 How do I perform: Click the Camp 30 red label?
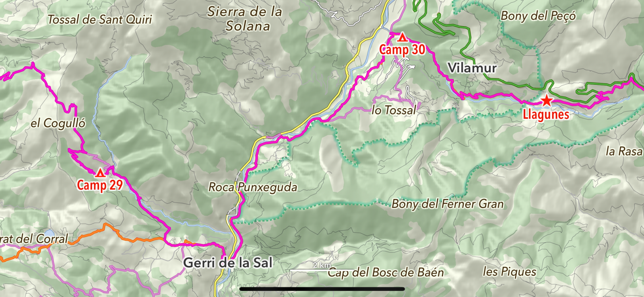tap(402, 50)
